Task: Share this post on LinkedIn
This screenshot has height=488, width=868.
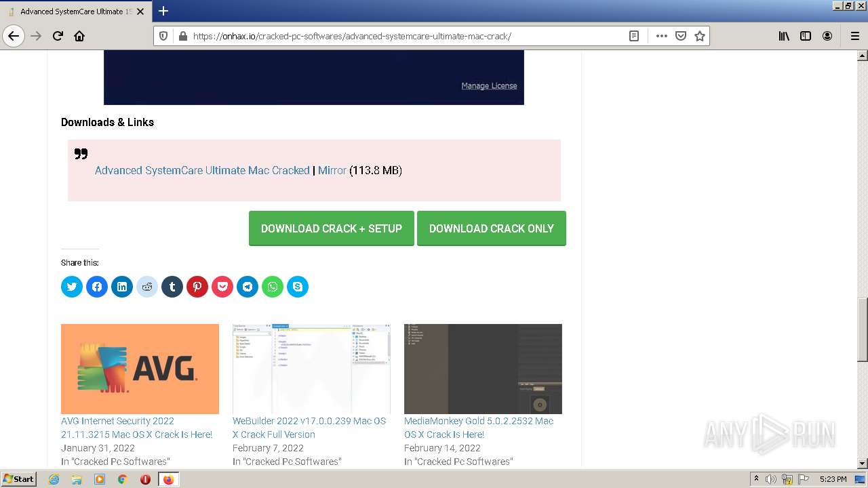Action: [122, 287]
